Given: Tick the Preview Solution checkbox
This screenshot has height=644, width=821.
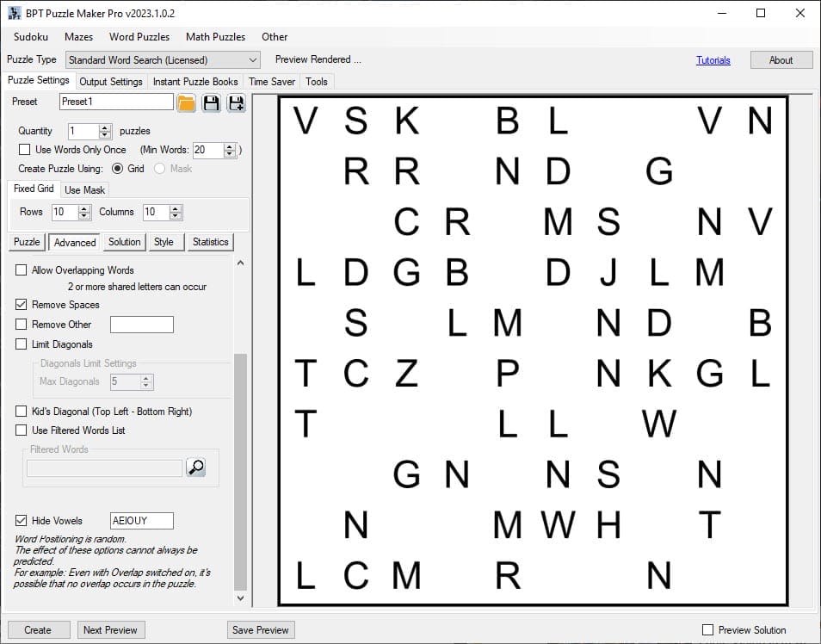Looking at the screenshot, I should (708, 630).
